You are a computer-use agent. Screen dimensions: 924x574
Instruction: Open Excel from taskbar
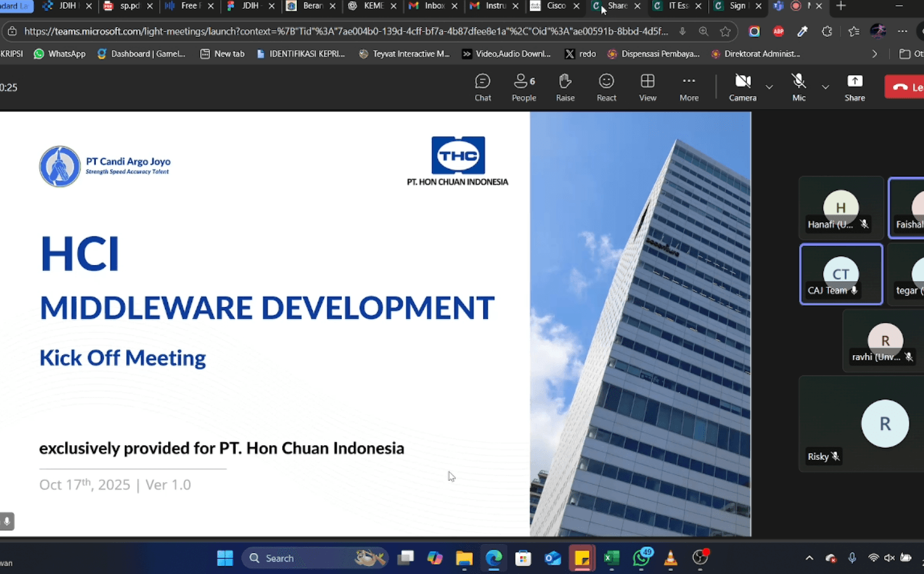pyautogui.click(x=611, y=558)
